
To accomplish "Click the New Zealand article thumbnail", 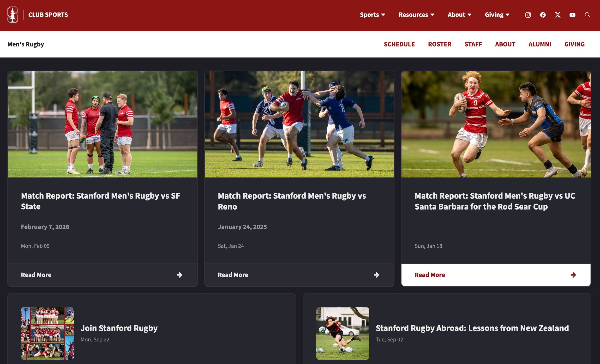I will (x=342, y=333).
